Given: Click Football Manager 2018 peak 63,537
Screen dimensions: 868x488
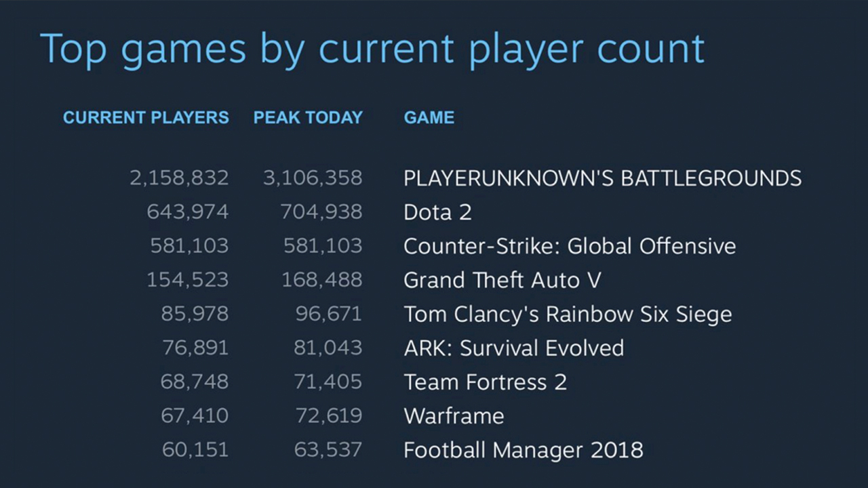Looking at the screenshot, I should [328, 449].
